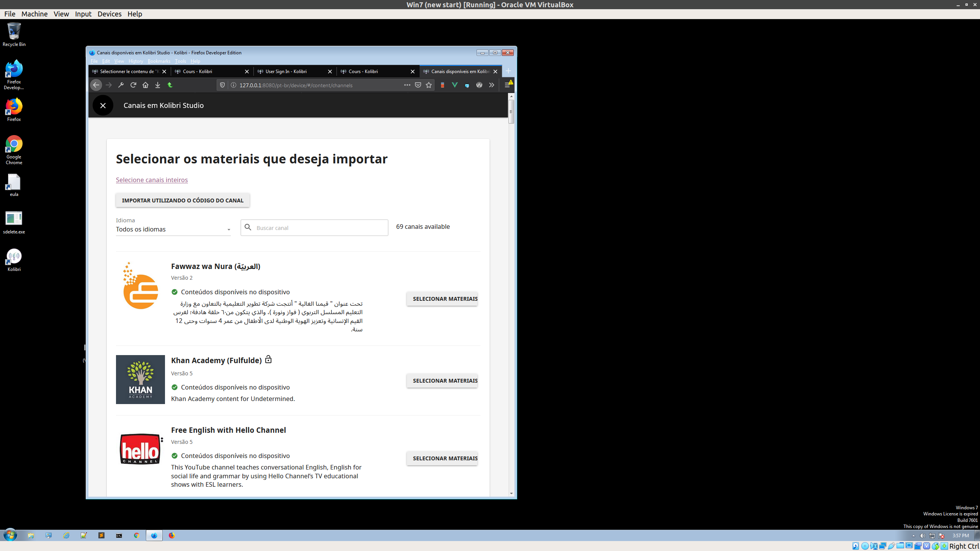This screenshot has height=551, width=980.
Task: Open the downloads arrow in the toolbar
Action: point(158,85)
